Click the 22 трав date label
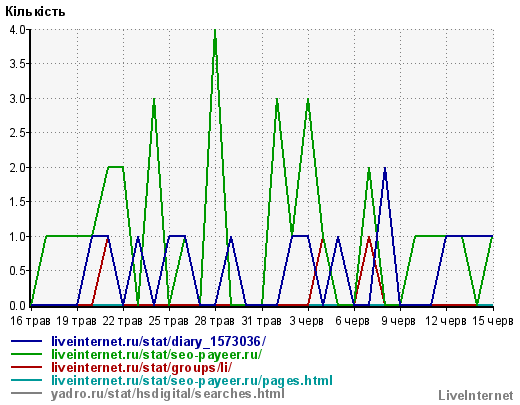 click(x=122, y=321)
